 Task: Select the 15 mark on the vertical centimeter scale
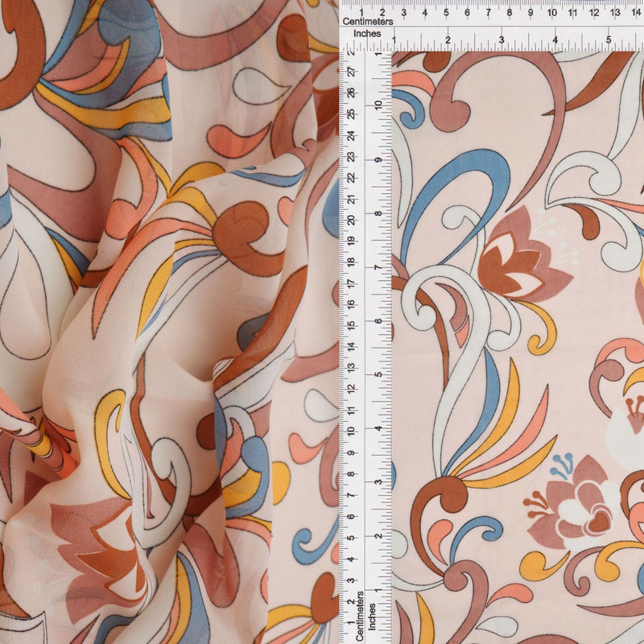(352, 326)
